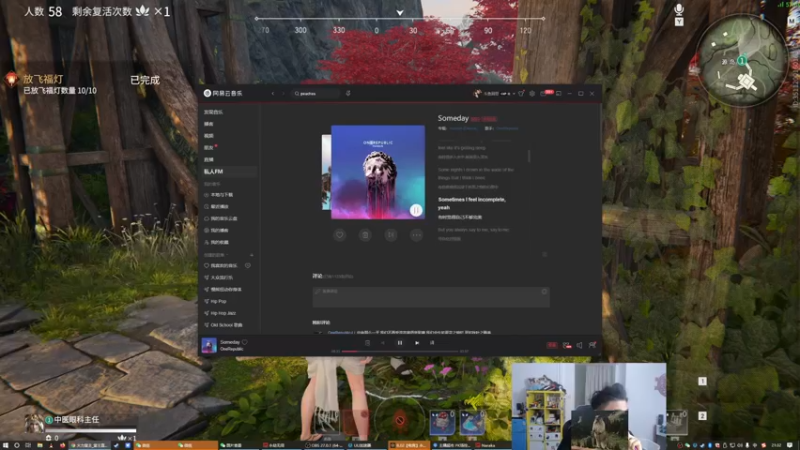
Task: Open the skin/theme shirt icon in title bar
Action: point(521,93)
